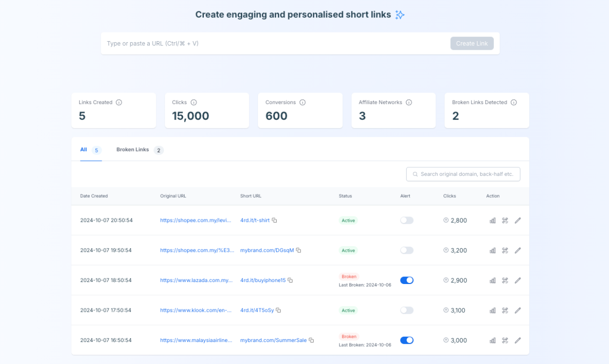Viewport: 609px width, 364px height.
Task: Click the 600 conversions figure
Action: [277, 116]
